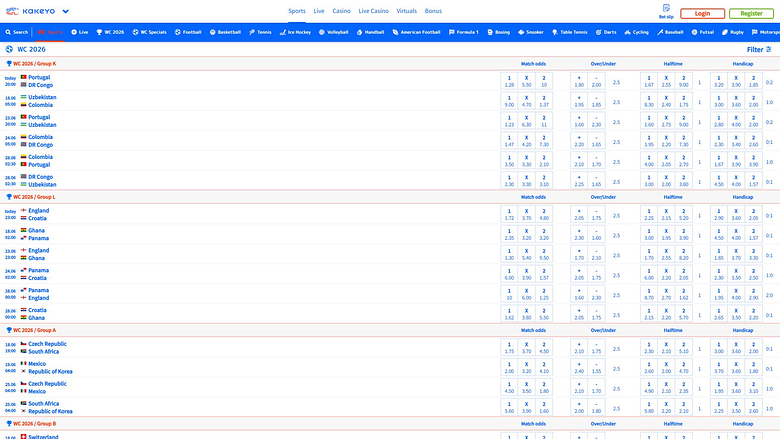This screenshot has height=439, width=780.
Task: Open the Virtuals menu item
Action: tap(406, 11)
